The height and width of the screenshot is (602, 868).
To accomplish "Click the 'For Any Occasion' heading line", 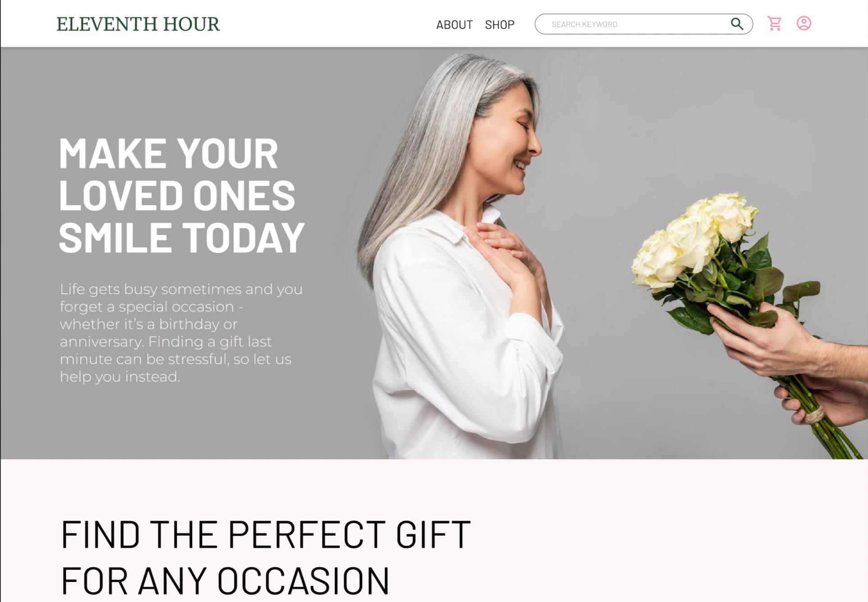I will click(x=225, y=581).
